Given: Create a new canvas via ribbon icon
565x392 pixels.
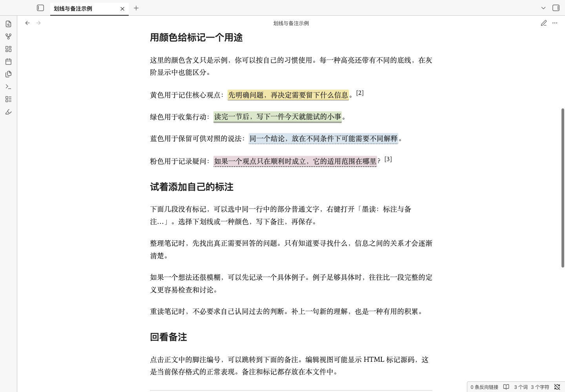Looking at the screenshot, I should click(x=8, y=49).
